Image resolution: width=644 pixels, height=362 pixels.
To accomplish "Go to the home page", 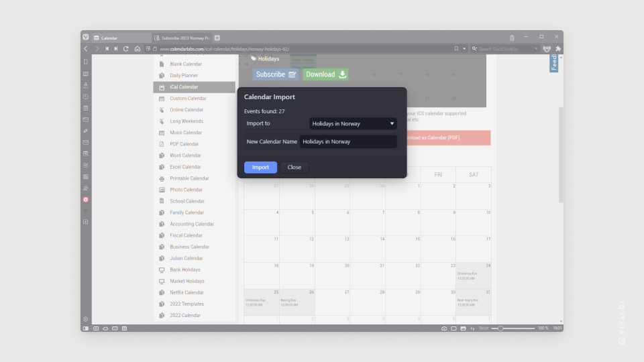I will pos(137,49).
